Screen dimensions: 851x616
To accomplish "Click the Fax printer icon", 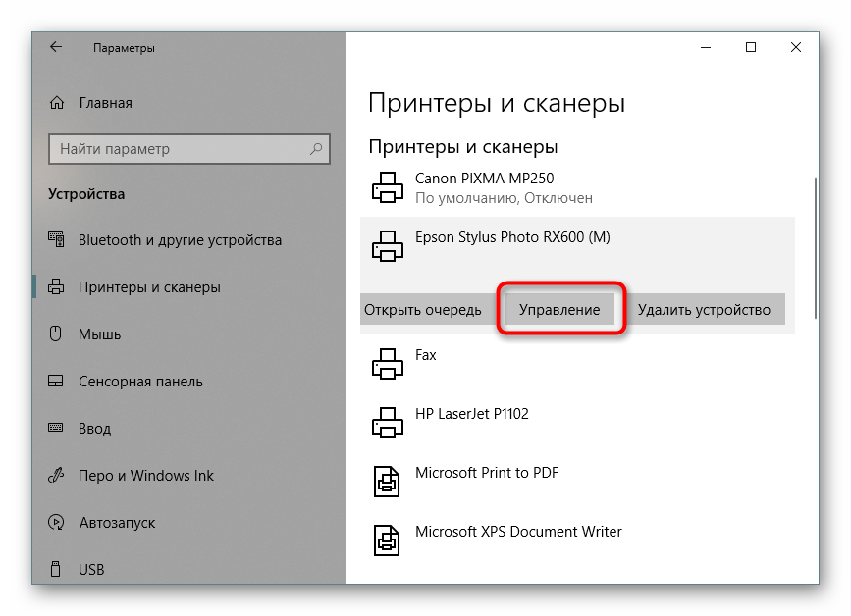I will pyautogui.click(x=388, y=364).
